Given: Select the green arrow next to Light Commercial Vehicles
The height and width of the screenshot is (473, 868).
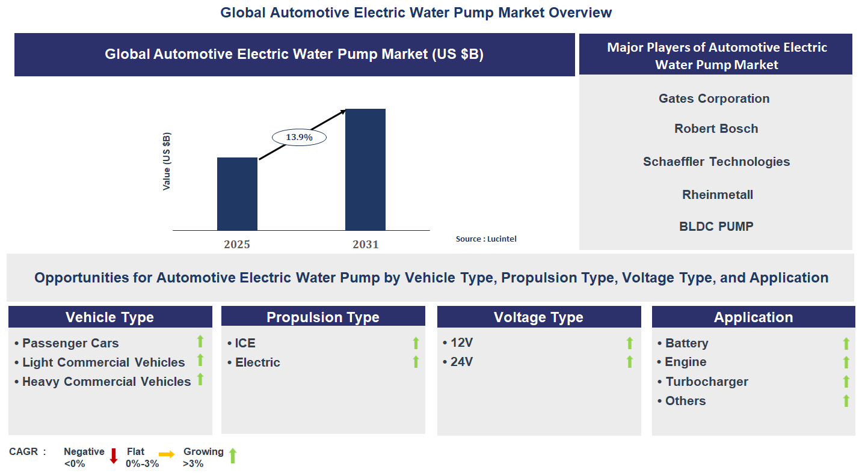Looking at the screenshot, I should [x=200, y=360].
